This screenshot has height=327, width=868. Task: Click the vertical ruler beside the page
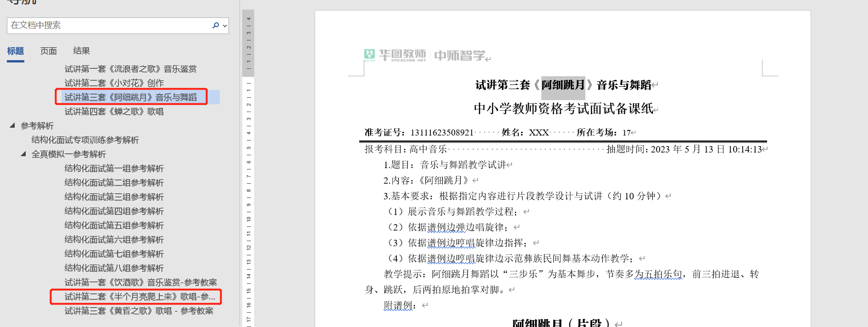tap(248, 184)
